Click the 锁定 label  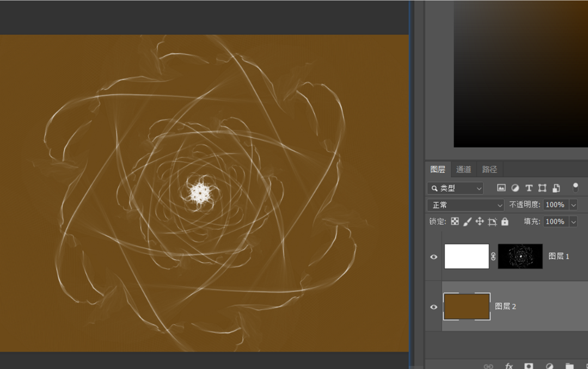(x=438, y=222)
